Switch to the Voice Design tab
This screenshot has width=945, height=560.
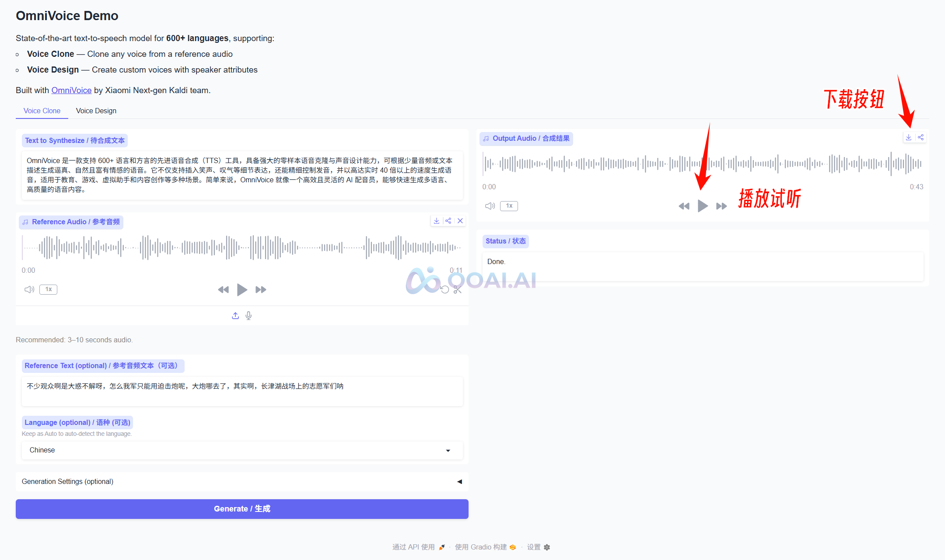96,111
